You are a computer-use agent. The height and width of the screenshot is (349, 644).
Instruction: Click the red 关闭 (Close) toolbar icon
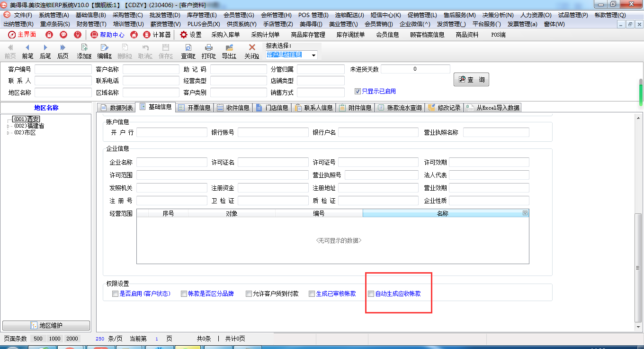coord(252,47)
